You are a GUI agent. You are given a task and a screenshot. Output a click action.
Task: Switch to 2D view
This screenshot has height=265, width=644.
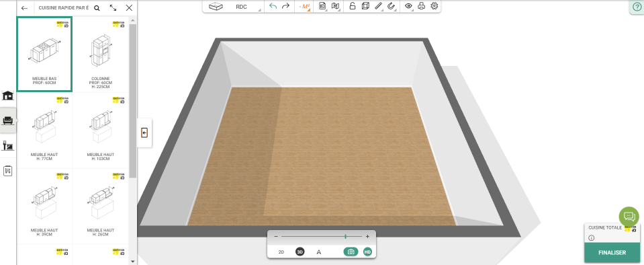point(281,252)
